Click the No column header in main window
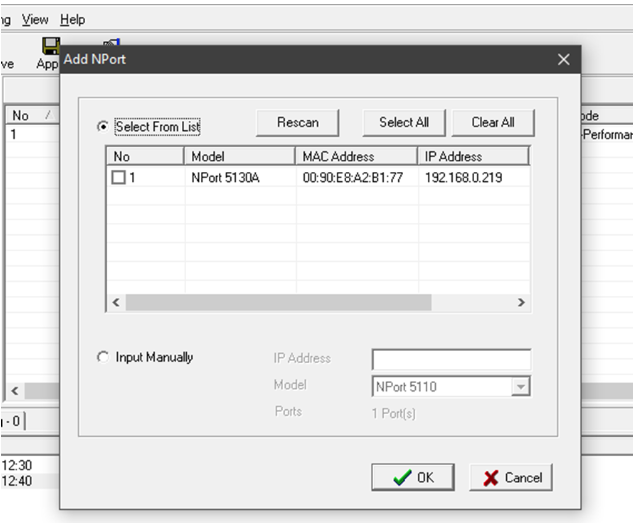The width and height of the screenshot is (637, 523). point(32,115)
